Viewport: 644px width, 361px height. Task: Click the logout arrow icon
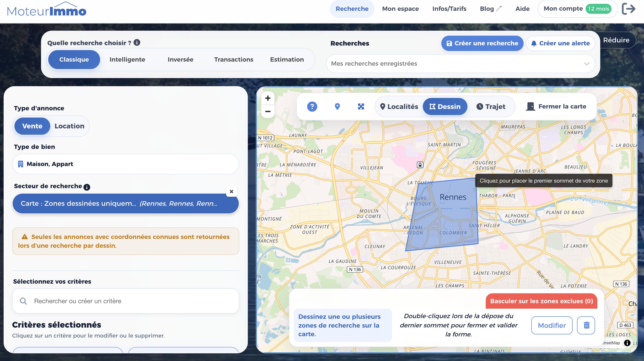[x=628, y=9]
